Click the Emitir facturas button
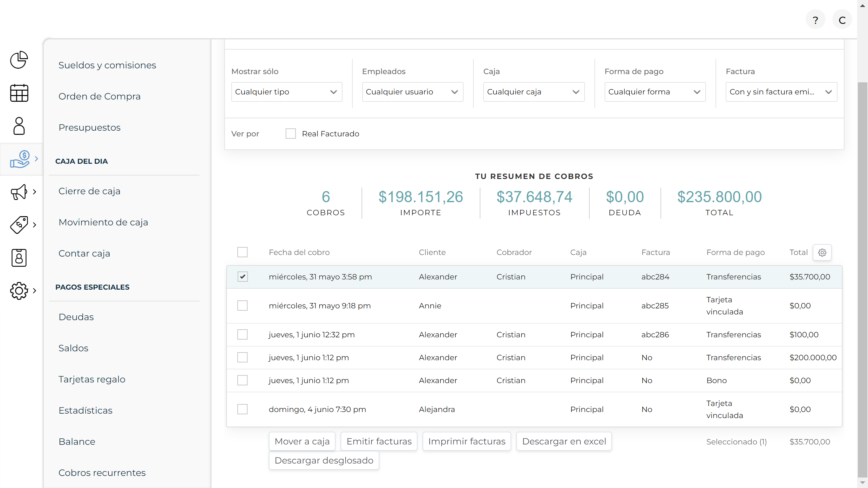This screenshot has width=868, height=488. point(379,442)
